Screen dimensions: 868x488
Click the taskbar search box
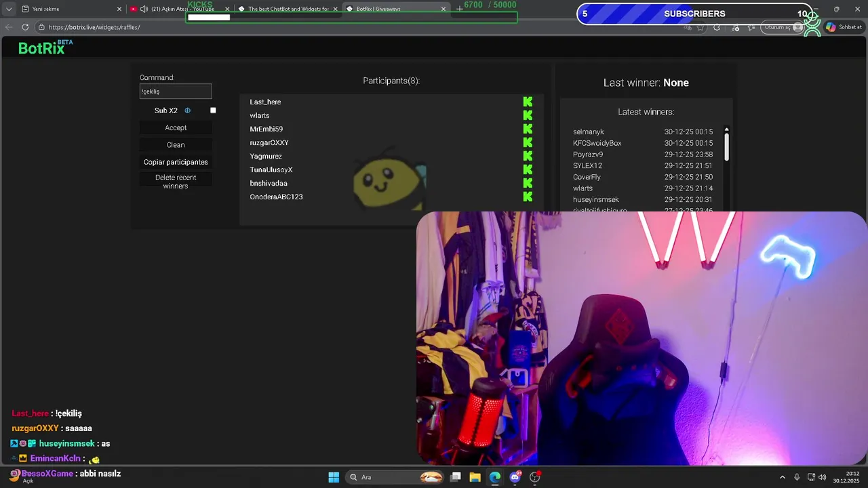coord(396,477)
